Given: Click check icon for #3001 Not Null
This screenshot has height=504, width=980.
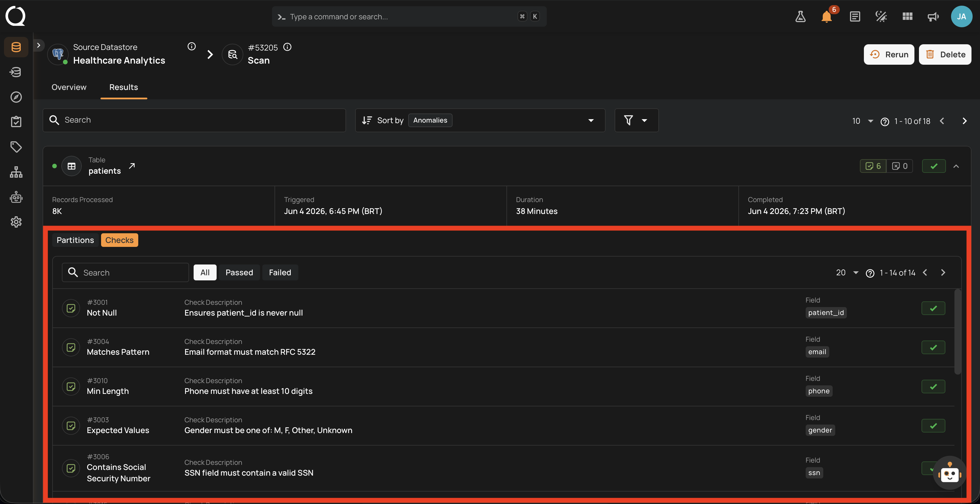Looking at the screenshot, I should coord(71,308).
